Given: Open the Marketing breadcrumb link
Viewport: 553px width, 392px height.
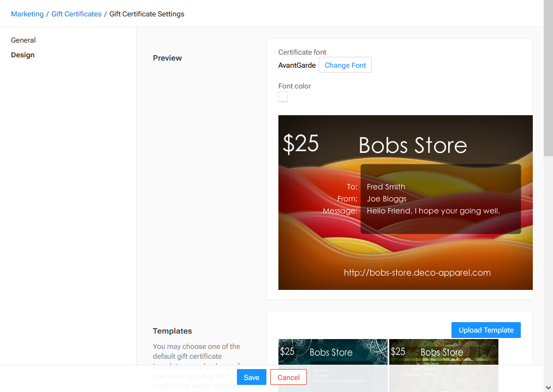Looking at the screenshot, I should pos(27,14).
